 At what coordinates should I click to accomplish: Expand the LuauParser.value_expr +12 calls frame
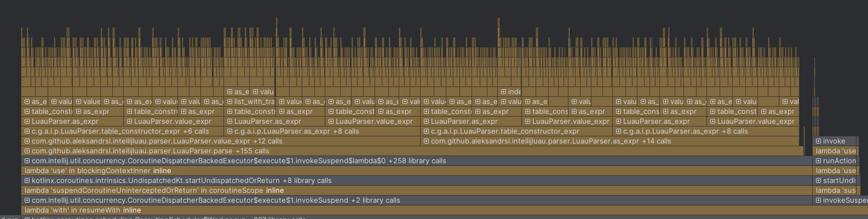pyautogui.click(x=27, y=141)
